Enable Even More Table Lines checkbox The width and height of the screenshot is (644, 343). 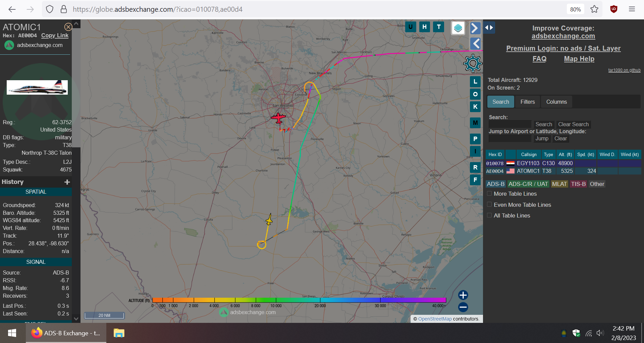(x=489, y=204)
